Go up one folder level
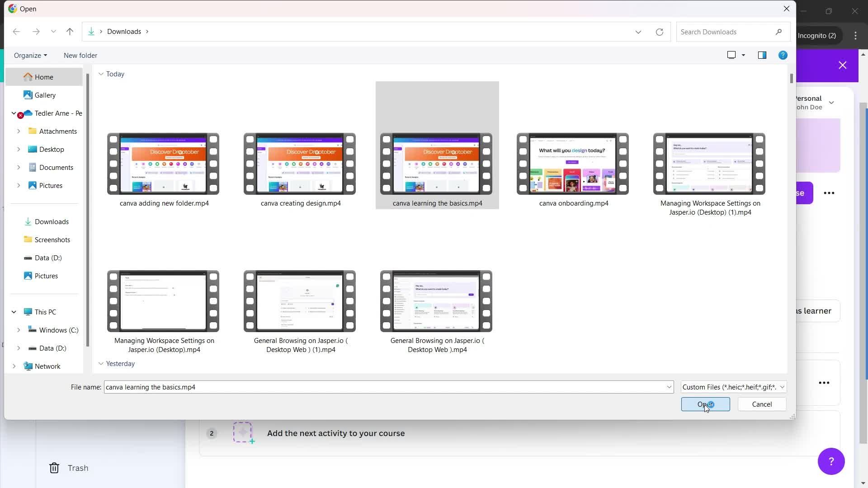Image resolution: width=868 pixels, height=488 pixels. tap(70, 32)
